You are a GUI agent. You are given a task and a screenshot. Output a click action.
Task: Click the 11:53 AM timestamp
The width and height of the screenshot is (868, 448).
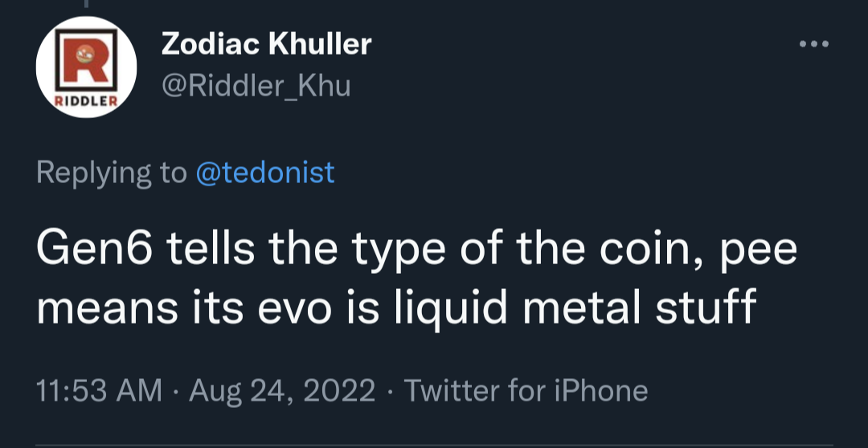(99, 390)
